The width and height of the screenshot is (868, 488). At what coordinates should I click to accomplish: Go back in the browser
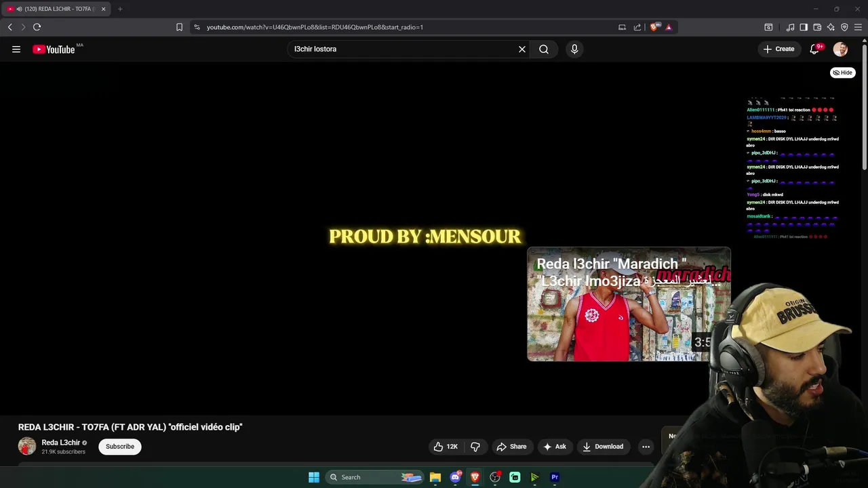click(9, 27)
